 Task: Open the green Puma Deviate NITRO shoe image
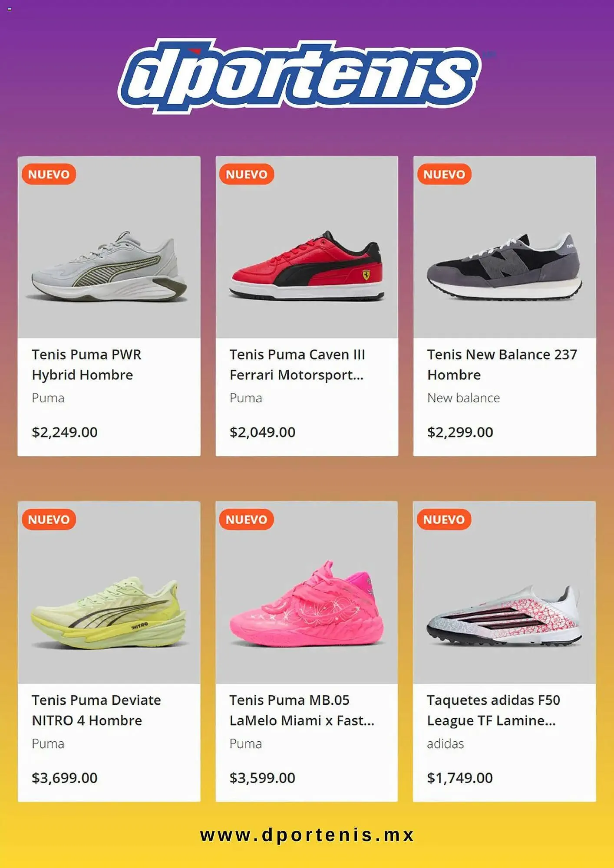click(109, 613)
